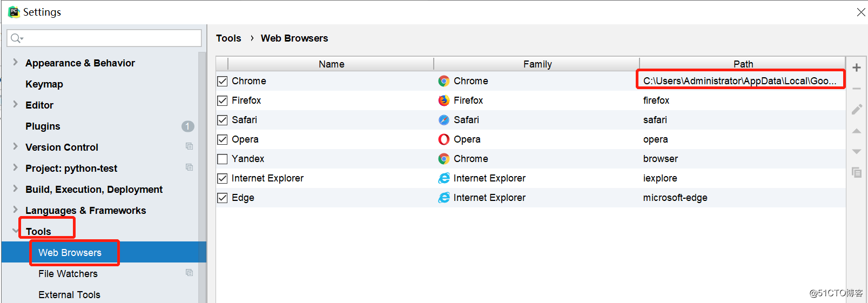Click the Opera family icon

tap(443, 139)
